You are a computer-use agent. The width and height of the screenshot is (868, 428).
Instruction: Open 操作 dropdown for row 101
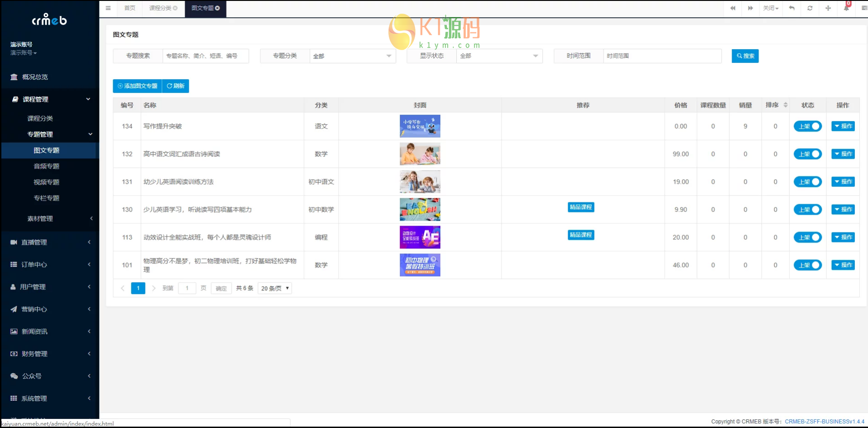pyautogui.click(x=843, y=265)
